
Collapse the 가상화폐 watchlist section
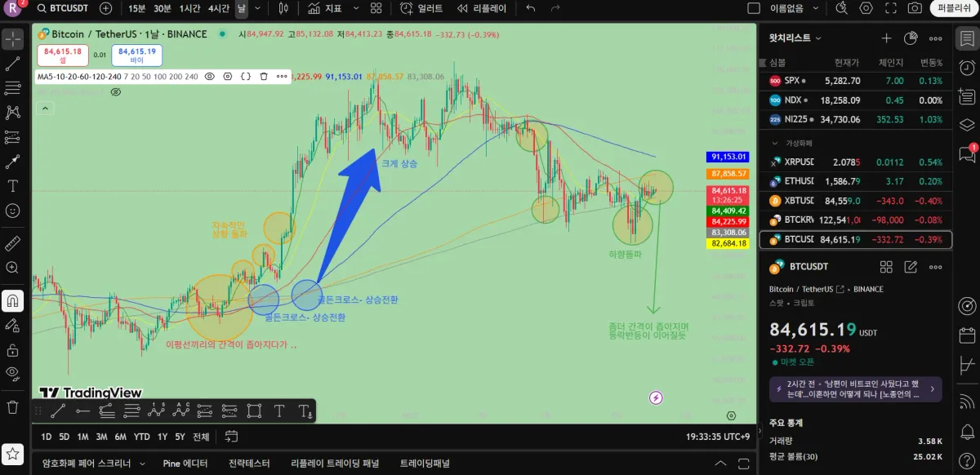point(776,142)
